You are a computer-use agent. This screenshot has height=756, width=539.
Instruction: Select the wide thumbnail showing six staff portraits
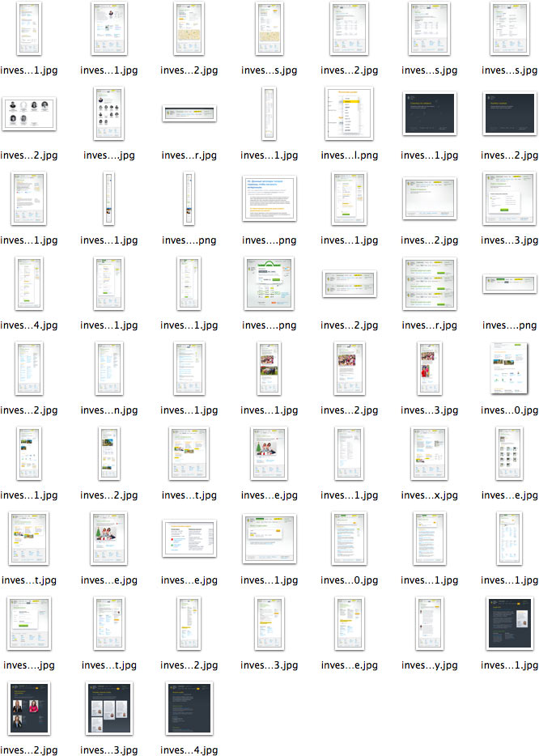[29, 114]
